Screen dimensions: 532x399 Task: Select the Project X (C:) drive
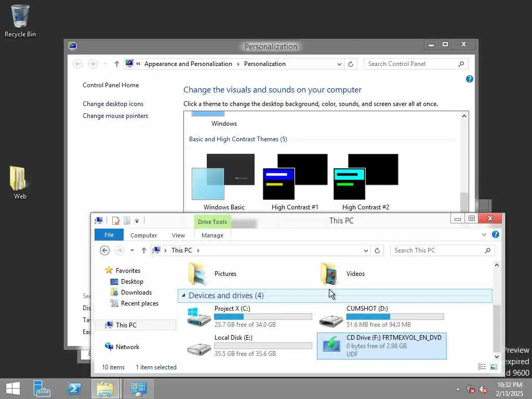point(249,316)
